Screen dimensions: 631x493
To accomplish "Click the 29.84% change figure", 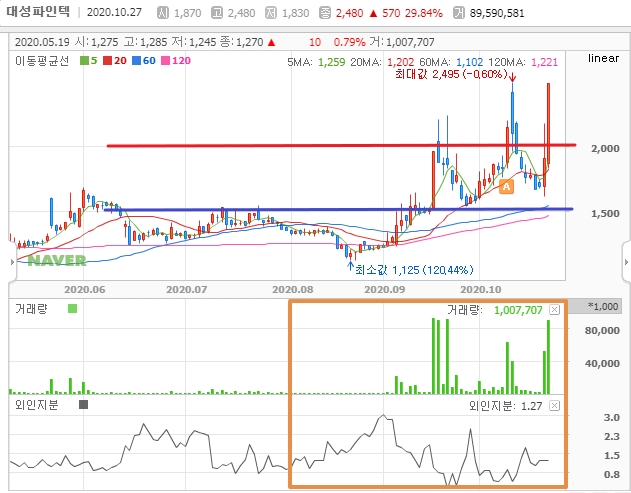I will [424, 13].
